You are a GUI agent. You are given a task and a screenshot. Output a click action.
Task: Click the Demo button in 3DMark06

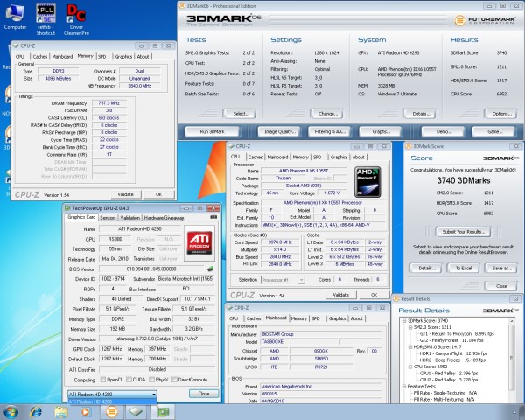coord(443,131)
